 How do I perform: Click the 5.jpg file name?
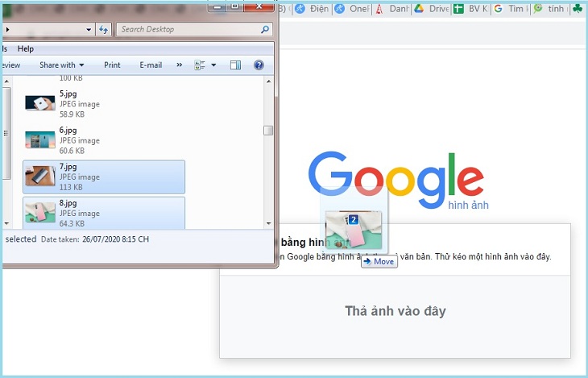coord(68,93)
